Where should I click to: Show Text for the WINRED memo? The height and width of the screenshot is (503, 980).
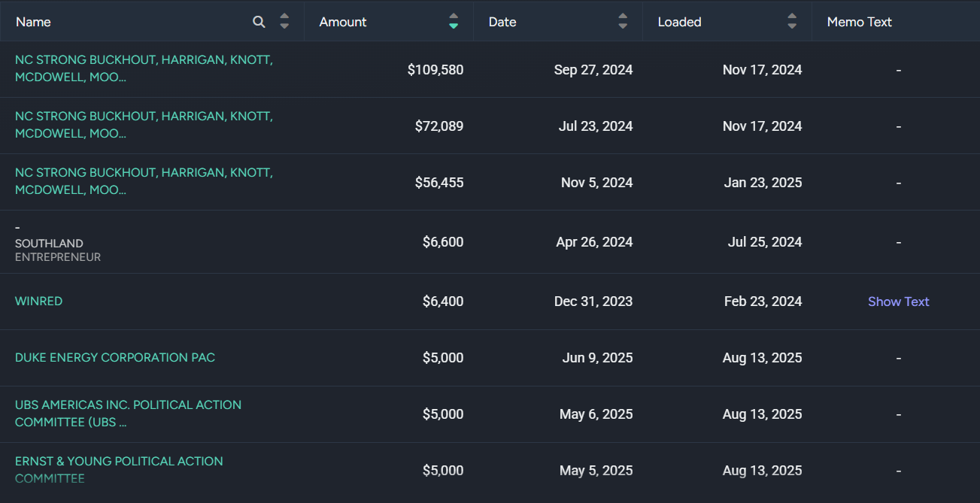898,301
